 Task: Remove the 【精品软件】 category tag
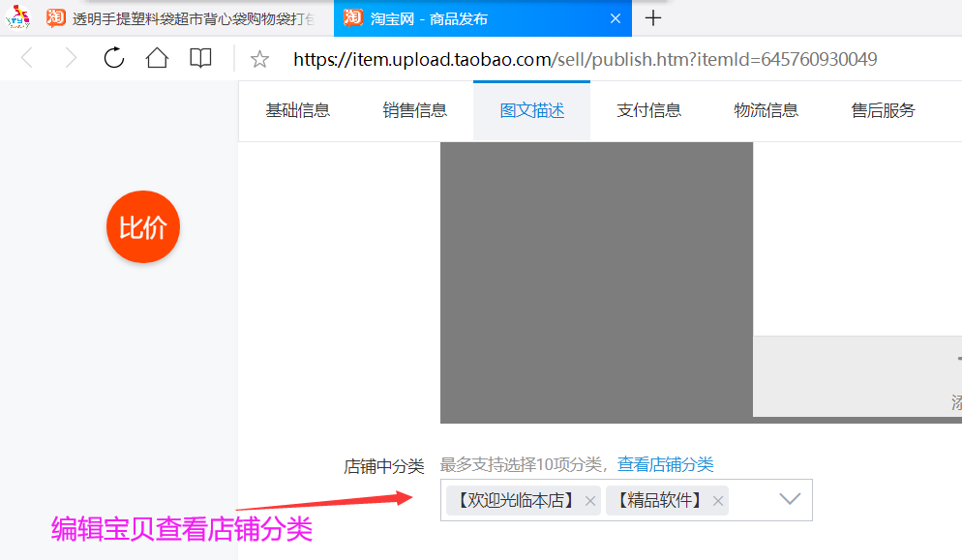[718, 501]
